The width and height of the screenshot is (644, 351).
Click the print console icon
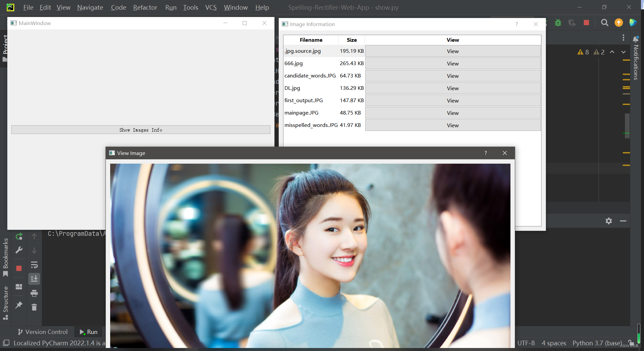click(34, 293)
